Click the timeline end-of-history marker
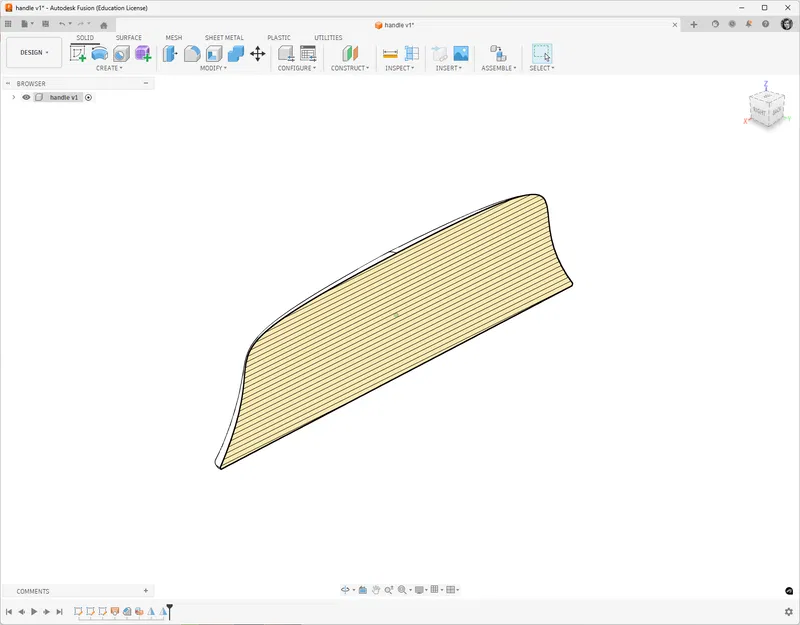This screenshot has height=625, width=800. [170, 611]
